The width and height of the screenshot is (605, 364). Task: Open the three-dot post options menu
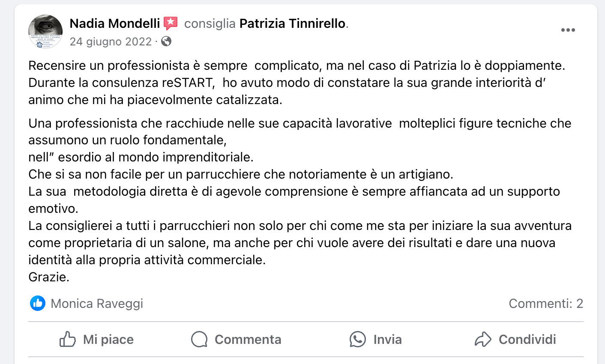[x=568, y=30]
